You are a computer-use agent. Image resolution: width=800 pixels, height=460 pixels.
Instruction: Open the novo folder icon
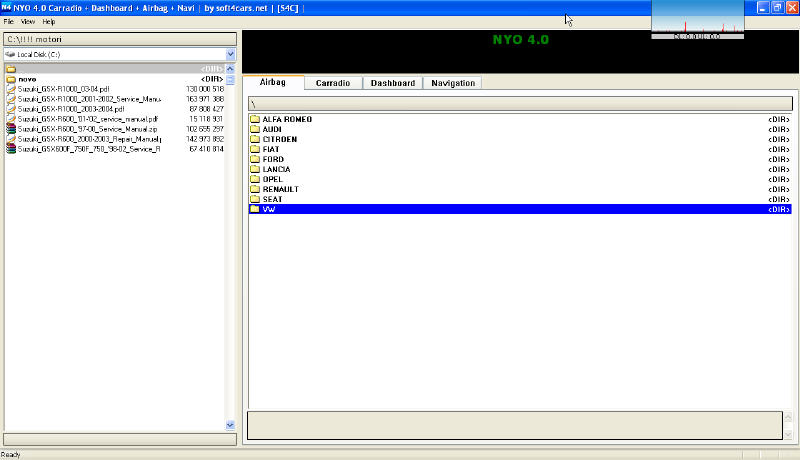(x=11, y=78)
